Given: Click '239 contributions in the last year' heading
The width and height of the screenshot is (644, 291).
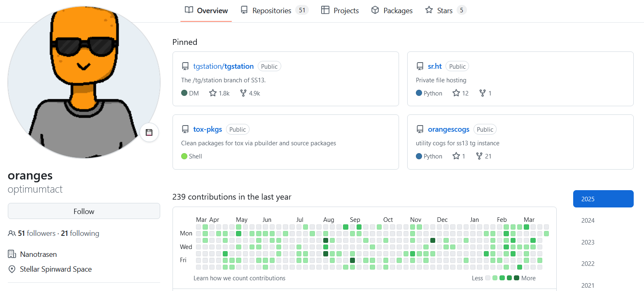Looking at the screenshot, I should [x=232, y=197].
